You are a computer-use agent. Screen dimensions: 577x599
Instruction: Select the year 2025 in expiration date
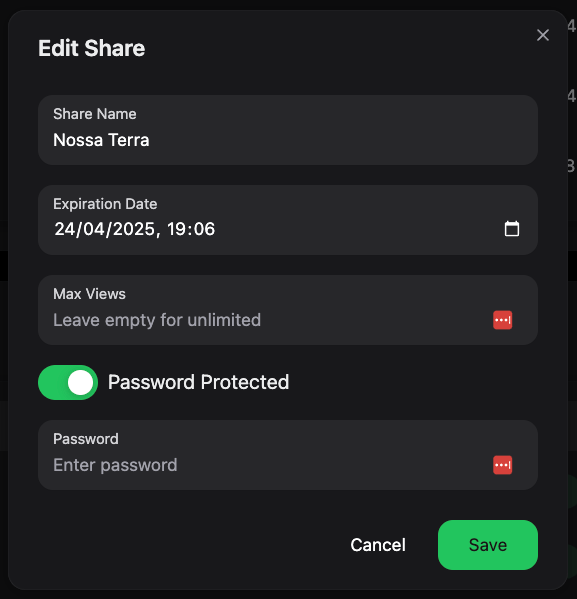pos(134,229)
